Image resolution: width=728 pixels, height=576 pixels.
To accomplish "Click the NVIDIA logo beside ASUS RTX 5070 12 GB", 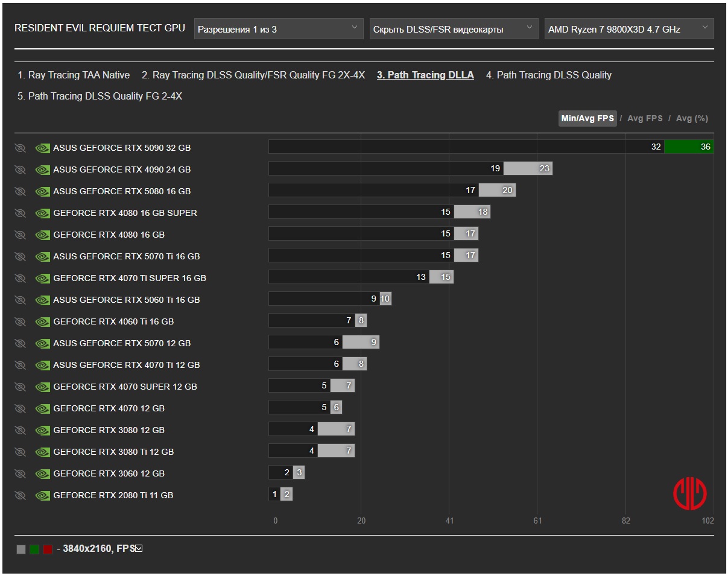I will pos(42,343).
